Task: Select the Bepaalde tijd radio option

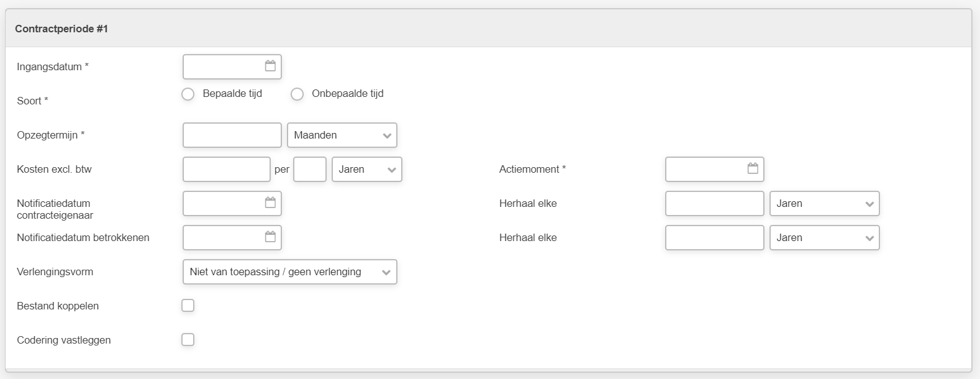Action: tap(188, 94)
